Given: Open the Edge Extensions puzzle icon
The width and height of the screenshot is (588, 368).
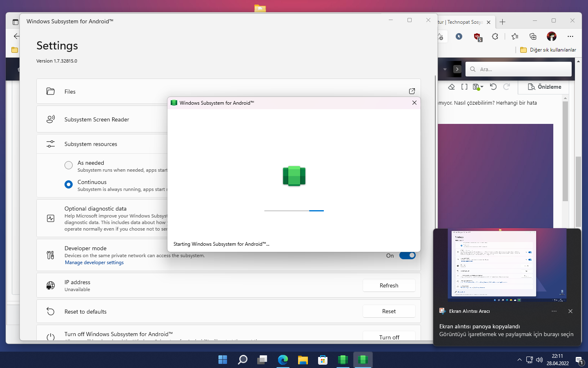Looking at the screenshot, I should [x=495, y=36].
